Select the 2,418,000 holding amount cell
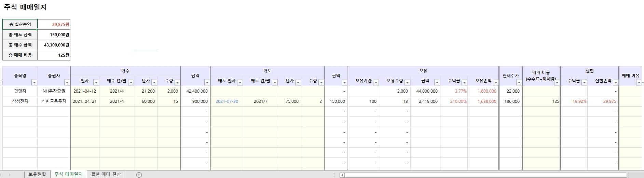The height and width of the screenshot is (178, 644). tap(425, 101)
